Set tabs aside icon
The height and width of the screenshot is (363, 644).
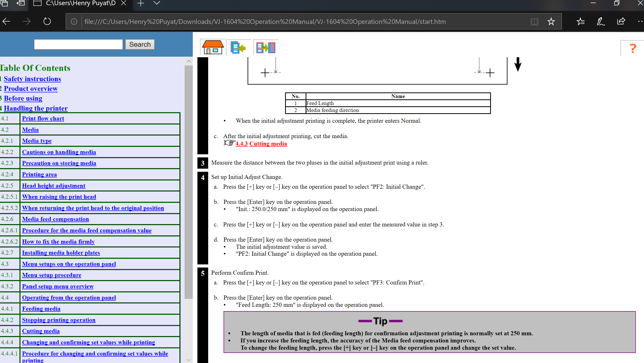click(x=21, y=3)
